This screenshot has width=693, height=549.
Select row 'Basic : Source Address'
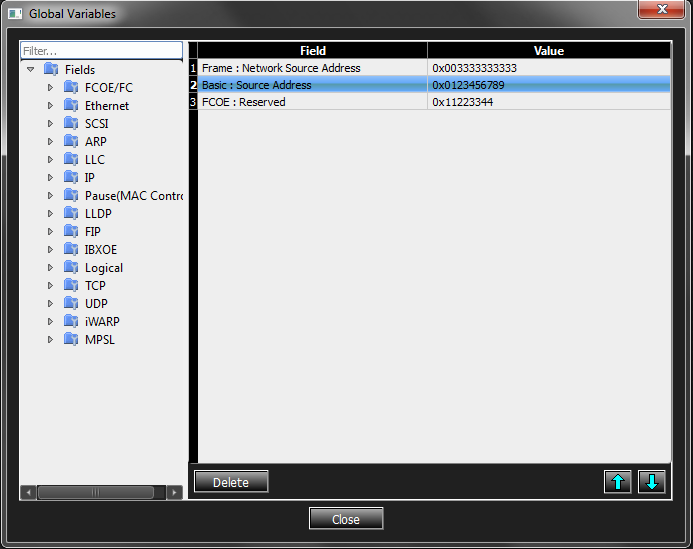[434, 85]
